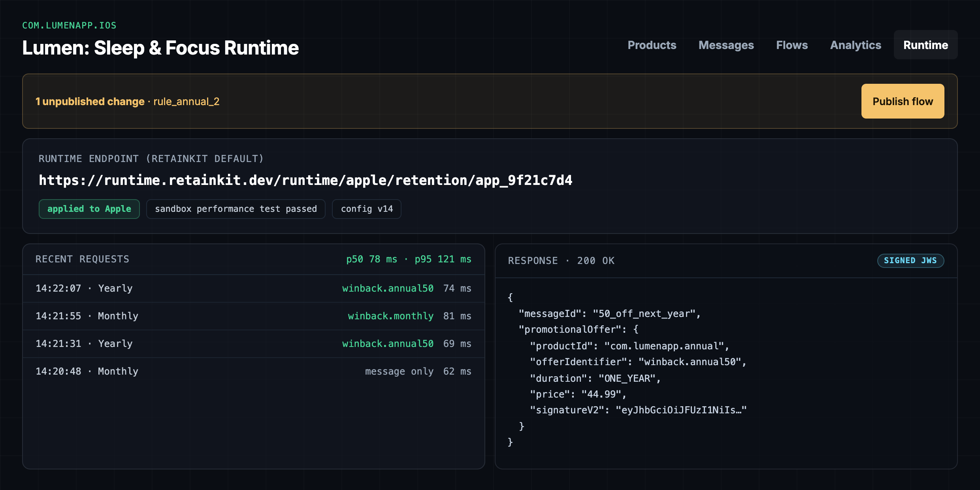Click the rule_annual_2 unpublished change text
The width and height of the screenshot is (980, 490).
click(x=186, y=102)
